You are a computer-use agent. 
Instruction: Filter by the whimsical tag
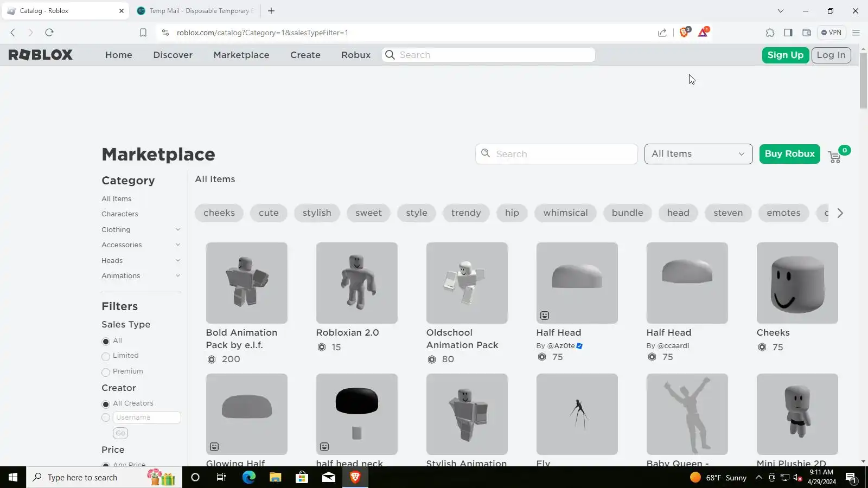(x=565, y=213)
